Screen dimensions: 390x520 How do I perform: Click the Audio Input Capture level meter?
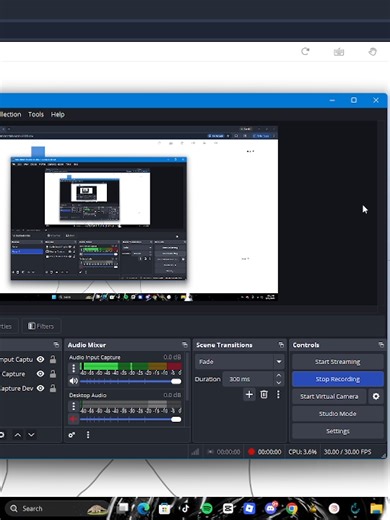pos(131,366)
